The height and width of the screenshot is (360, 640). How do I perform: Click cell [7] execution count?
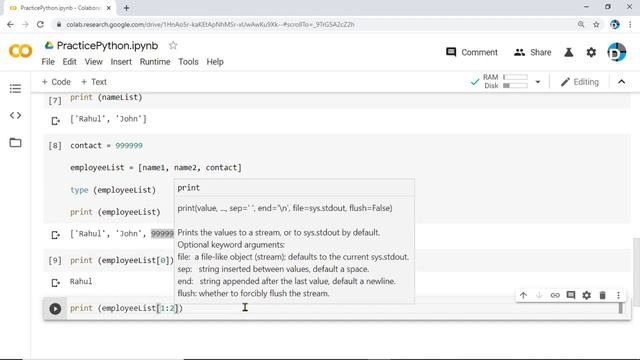tap(55, 100)
